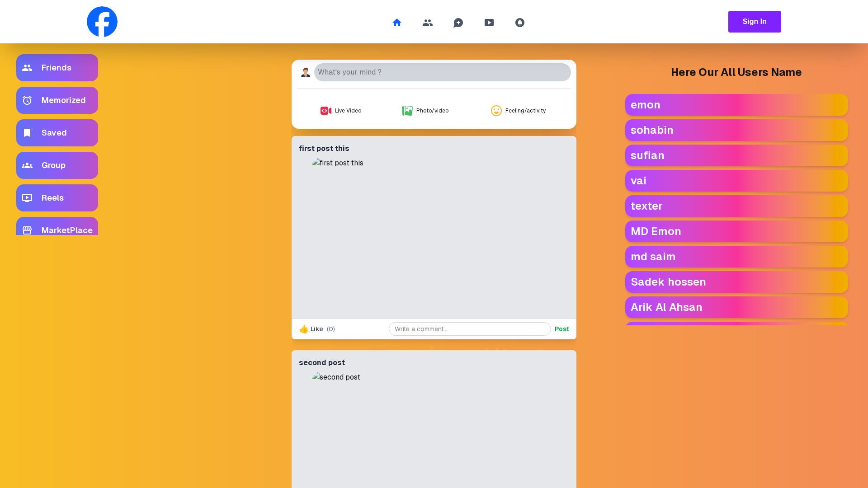Go to the Home icon in navbar

(397, 23)
